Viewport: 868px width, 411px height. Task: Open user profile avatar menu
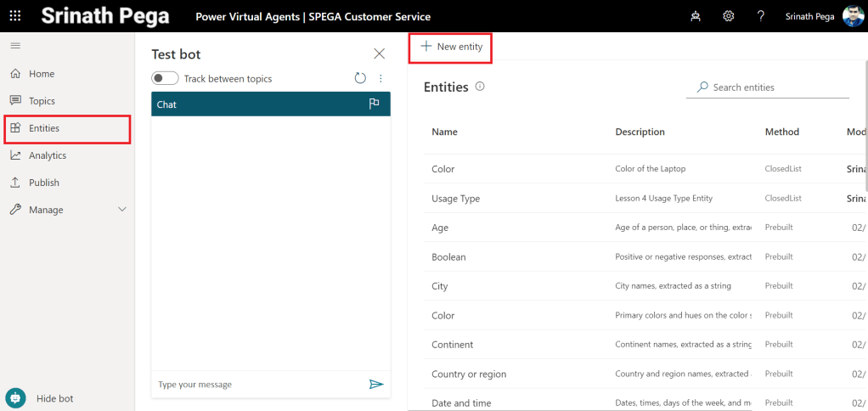(853, 16)
